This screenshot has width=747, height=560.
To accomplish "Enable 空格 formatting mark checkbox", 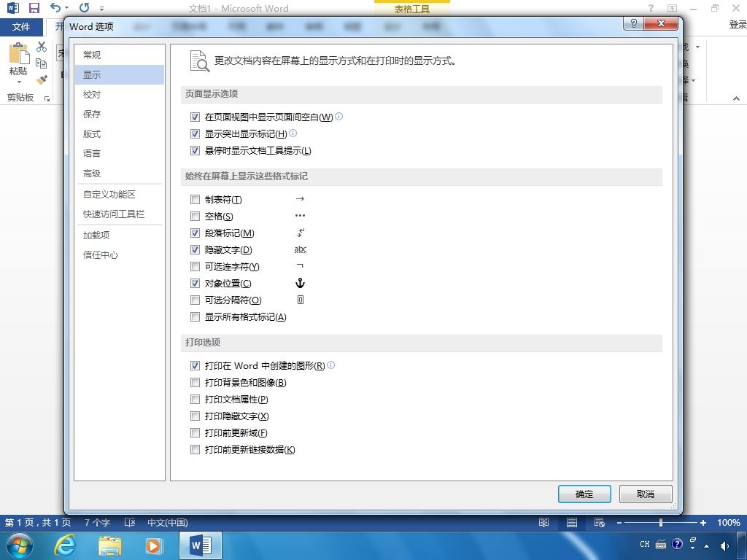I will coord(195,216).
